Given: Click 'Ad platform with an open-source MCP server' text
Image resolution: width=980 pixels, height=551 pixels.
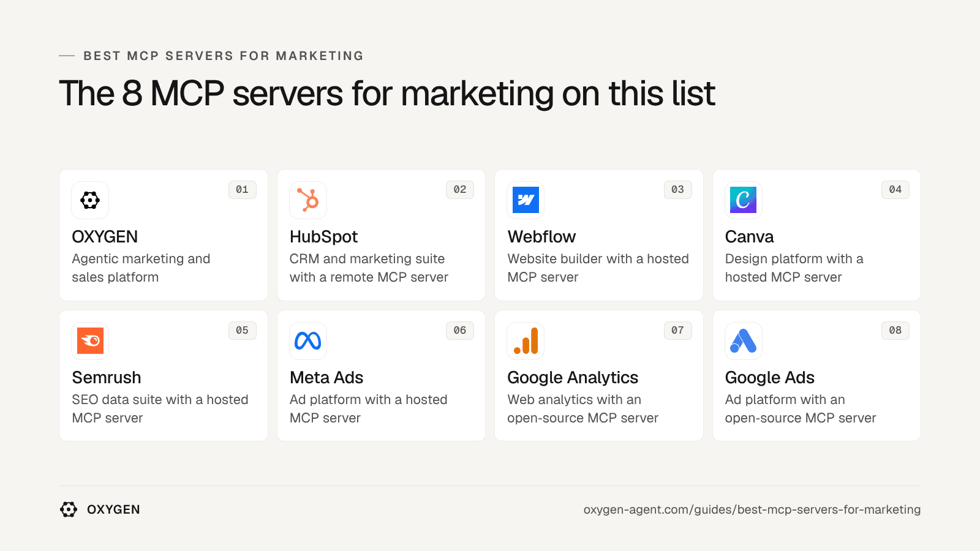Looking at the screenshot, I should pyautogui.click(x=801, y=409).
